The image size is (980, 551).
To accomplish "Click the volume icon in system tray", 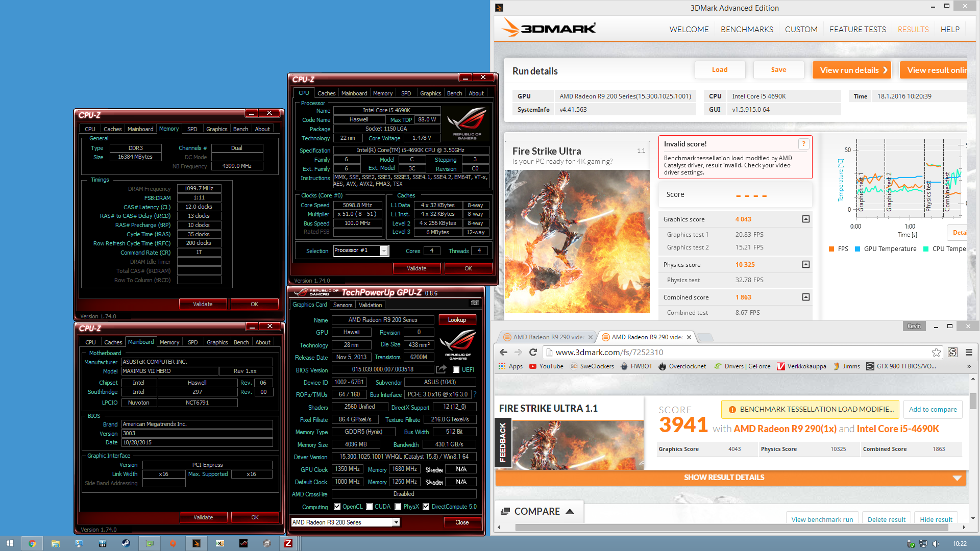I will click(936, 543).
